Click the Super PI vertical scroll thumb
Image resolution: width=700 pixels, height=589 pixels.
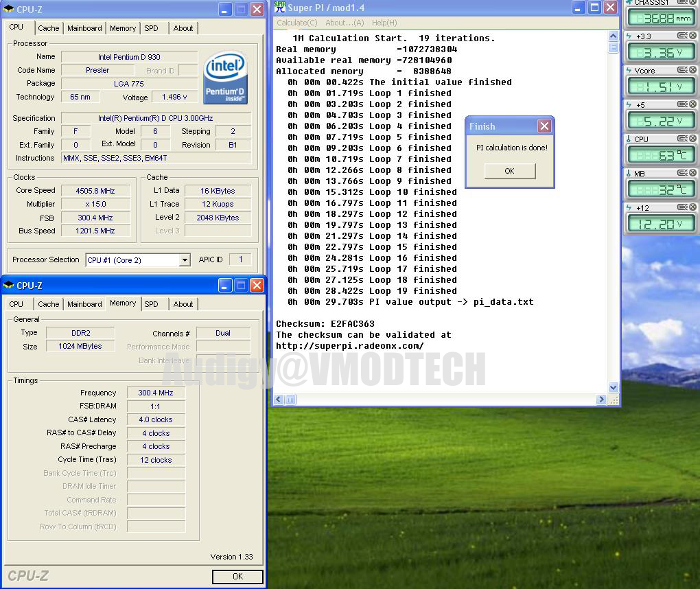pyautogui.click(x=614, y=47)
